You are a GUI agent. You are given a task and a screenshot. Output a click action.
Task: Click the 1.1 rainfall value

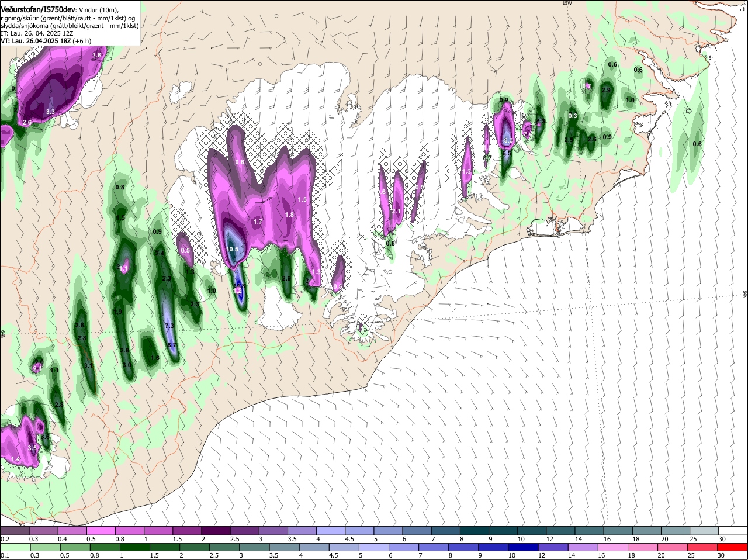coord(55,371)
